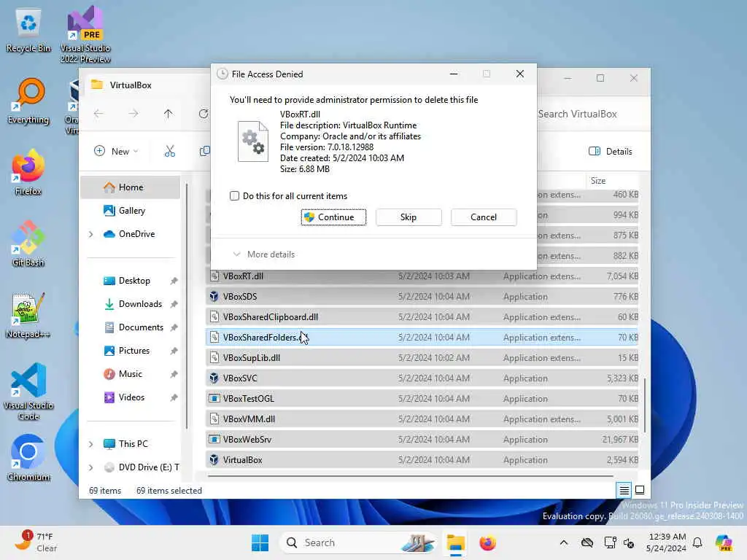Check 'Do this for all current items'
The image size is (747, 560).
click(234, 195)
